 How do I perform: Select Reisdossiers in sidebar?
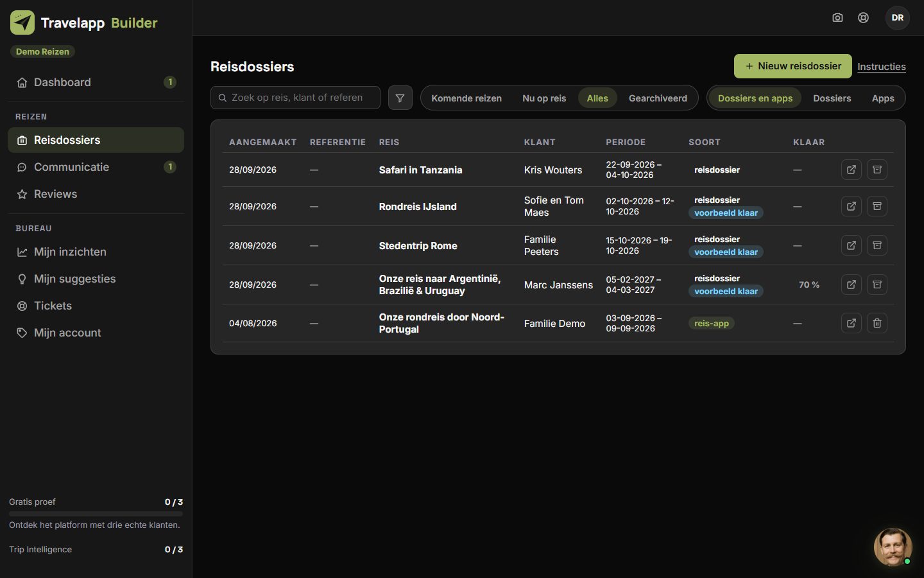coord(96,140)
